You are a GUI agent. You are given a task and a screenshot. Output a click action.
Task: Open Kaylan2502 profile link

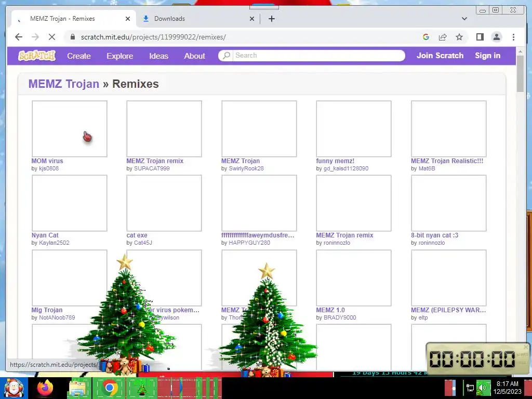(54, 243)
